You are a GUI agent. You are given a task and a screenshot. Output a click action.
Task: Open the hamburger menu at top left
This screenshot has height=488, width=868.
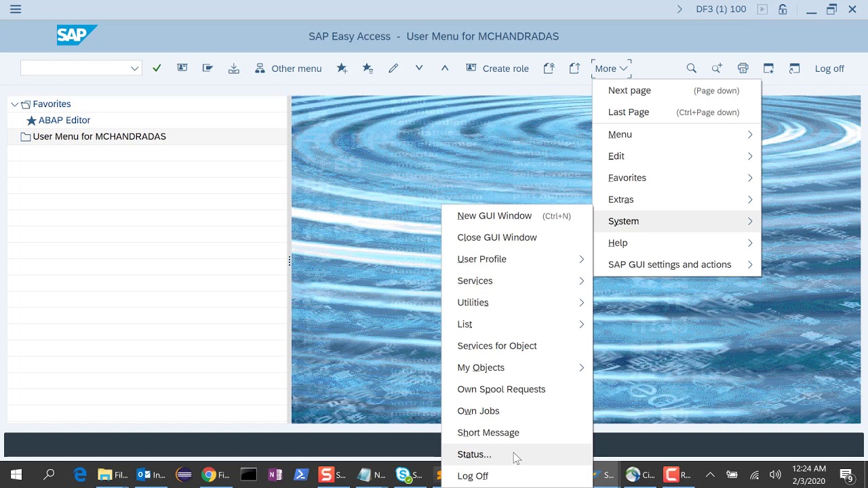pyautogui.click(x=16, y=9)
